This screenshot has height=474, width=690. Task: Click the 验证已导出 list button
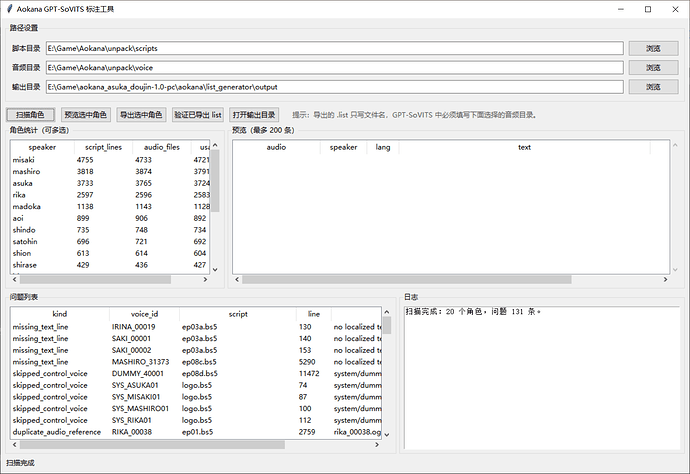(197, 115)
